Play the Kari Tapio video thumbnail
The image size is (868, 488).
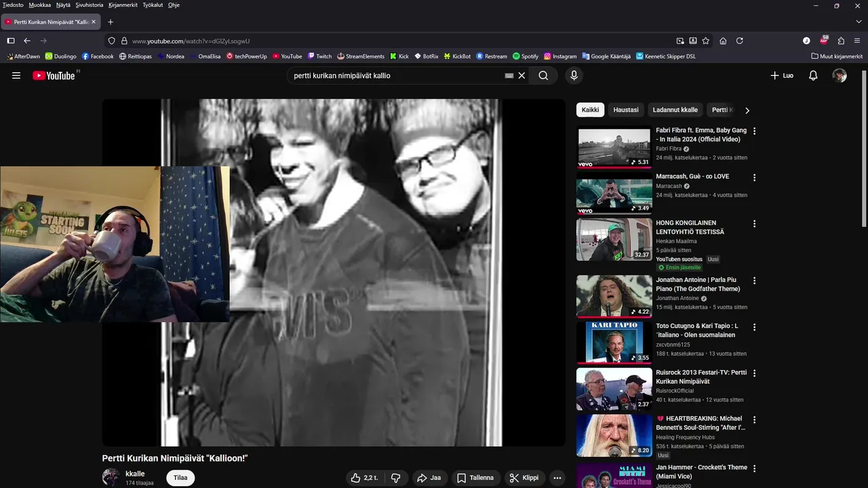click(x=614, y=342)
